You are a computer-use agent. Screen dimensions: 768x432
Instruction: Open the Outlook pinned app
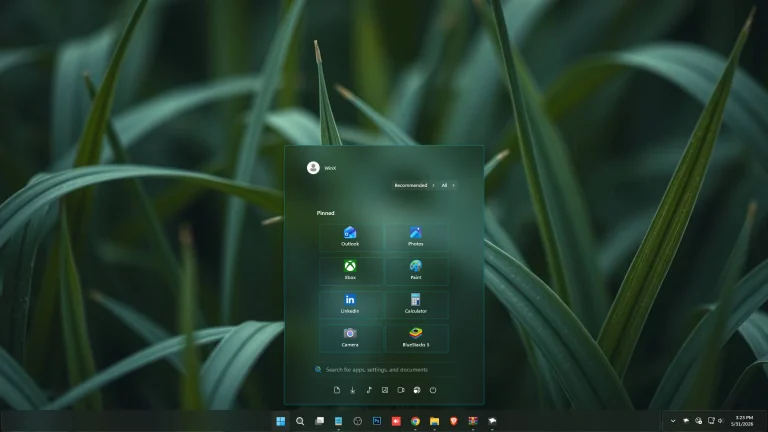tap(351, 237)
